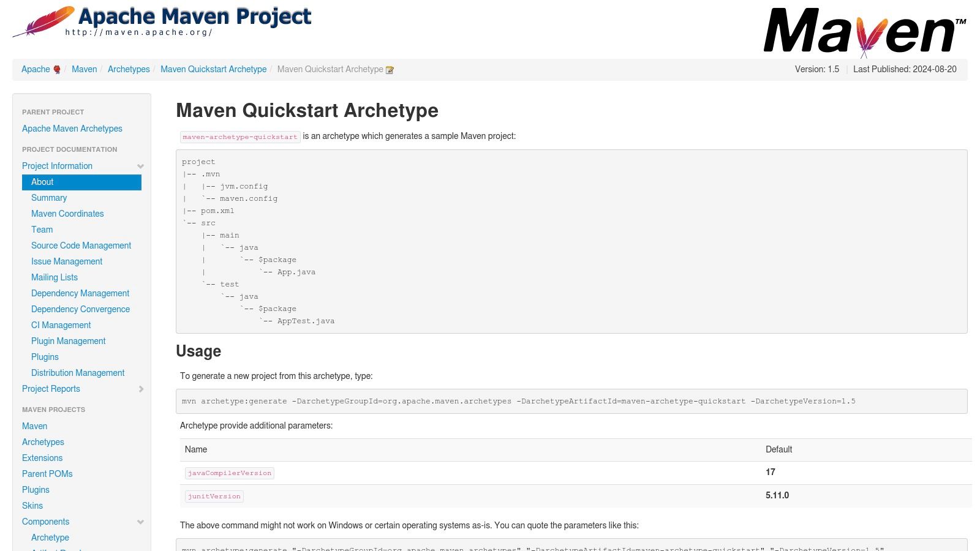
Task: Select Archetype under Components
Action: [50, 538]
